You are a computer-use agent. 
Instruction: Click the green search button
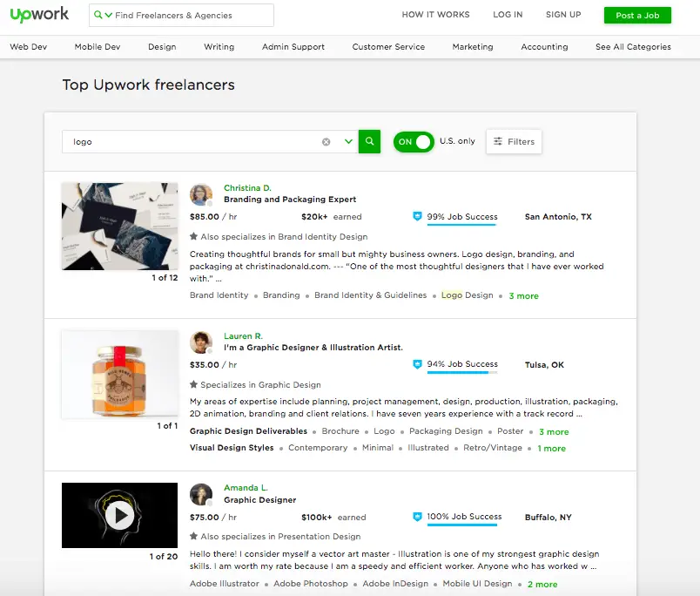click(x=370, y=142)
